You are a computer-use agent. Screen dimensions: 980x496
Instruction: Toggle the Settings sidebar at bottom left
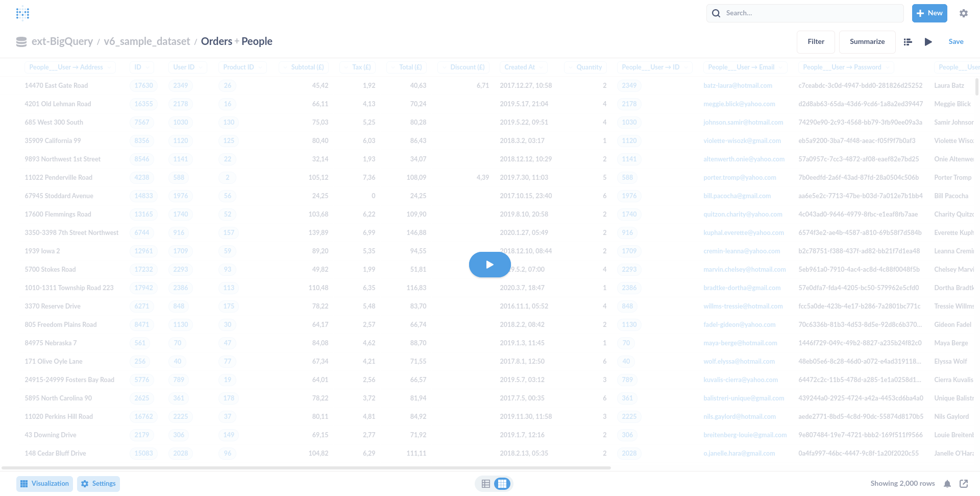[x=98, y=483]
